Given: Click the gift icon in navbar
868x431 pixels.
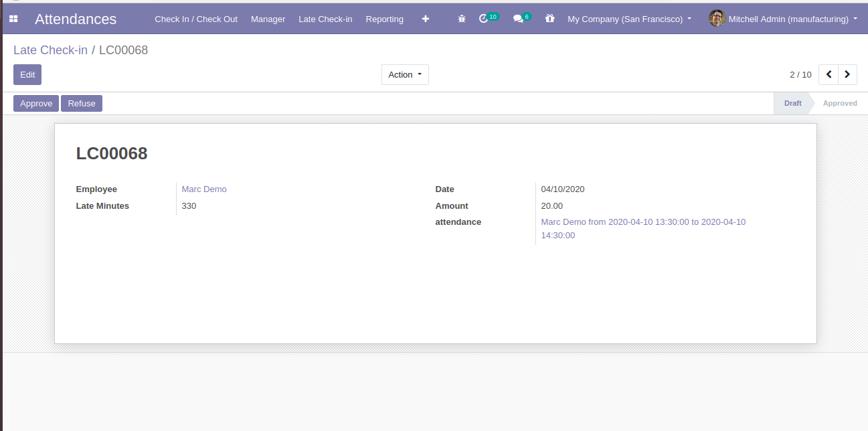Looking at the screenshot, I should [x=550, y=19].
